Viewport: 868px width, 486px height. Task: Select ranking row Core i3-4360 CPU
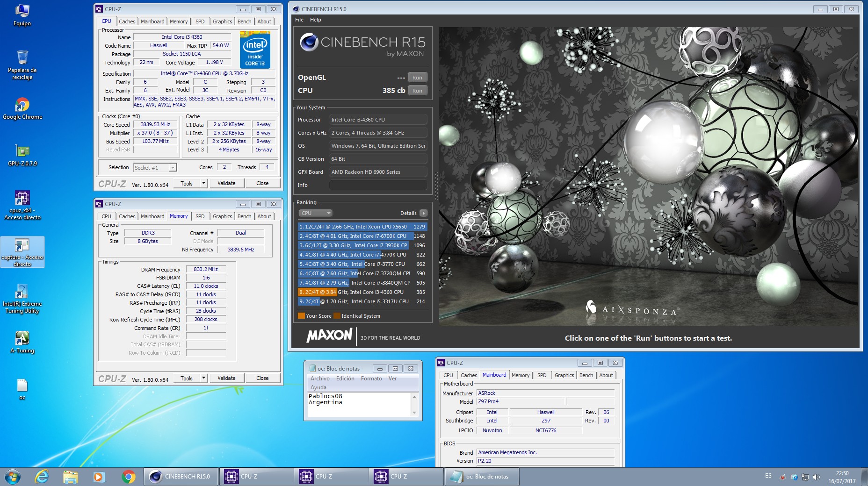[x=362, y=292]
